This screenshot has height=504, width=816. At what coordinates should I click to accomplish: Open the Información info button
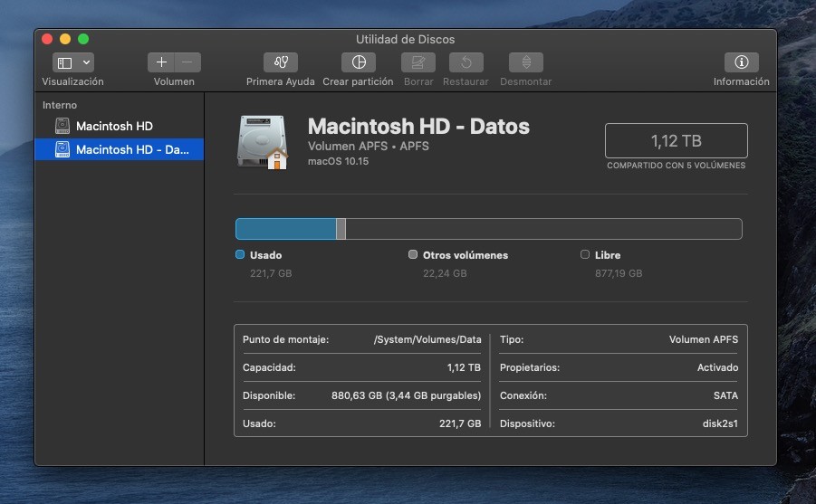click(x=742, y=62)
